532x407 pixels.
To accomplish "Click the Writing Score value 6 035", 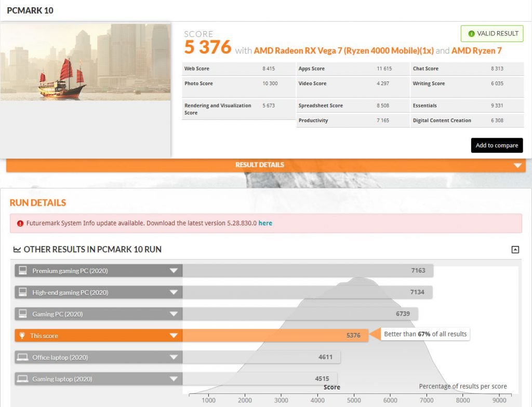I will [x=497, y=84].
